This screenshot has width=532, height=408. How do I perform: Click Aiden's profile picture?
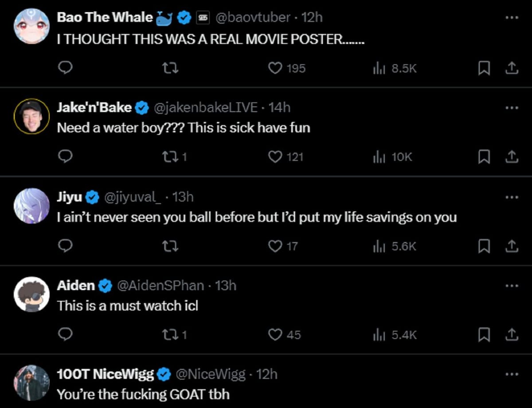(x=31, y=294)
